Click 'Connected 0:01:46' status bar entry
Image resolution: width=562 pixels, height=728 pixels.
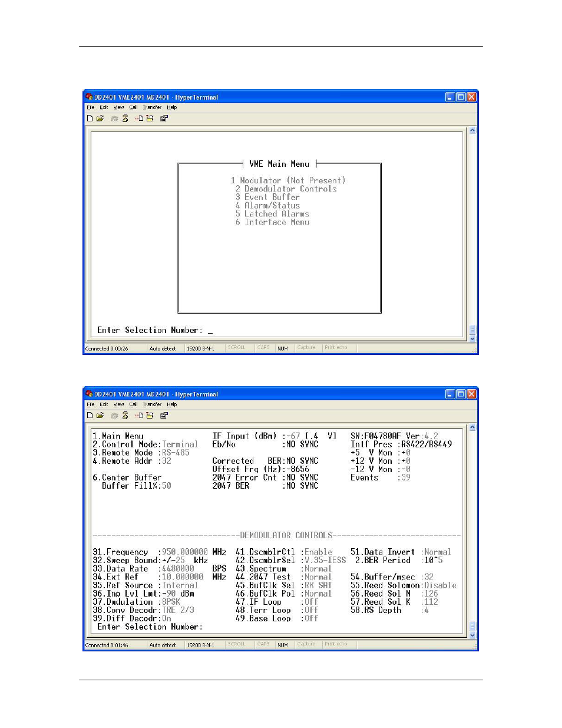pos(107,645)
